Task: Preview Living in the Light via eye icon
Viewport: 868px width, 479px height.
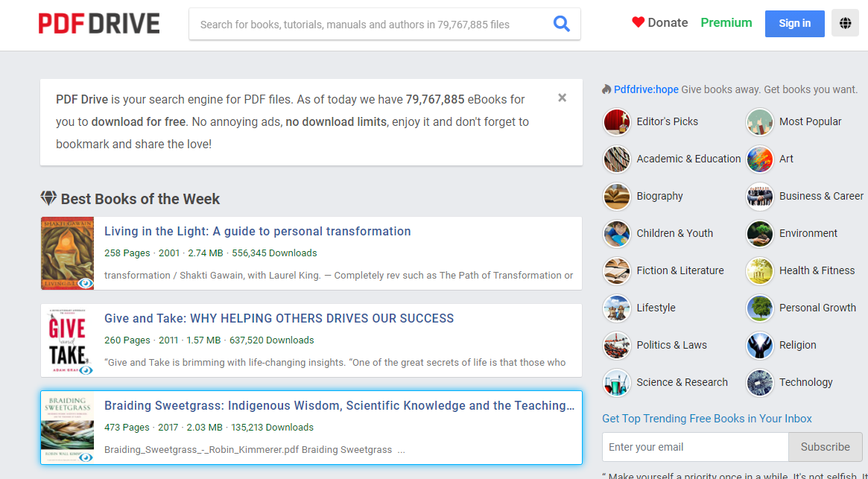Action: [x=86, y=283]
